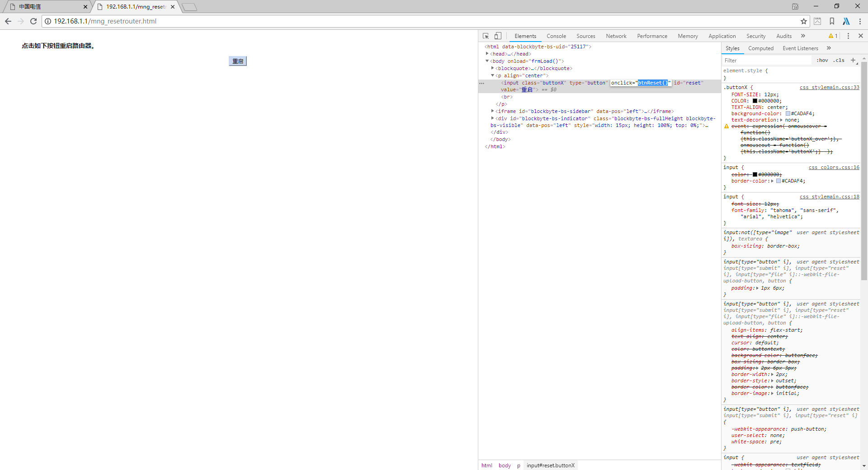868x470 pixels.
Task: Click the inspect element picker icon
Action: [486, 36]
